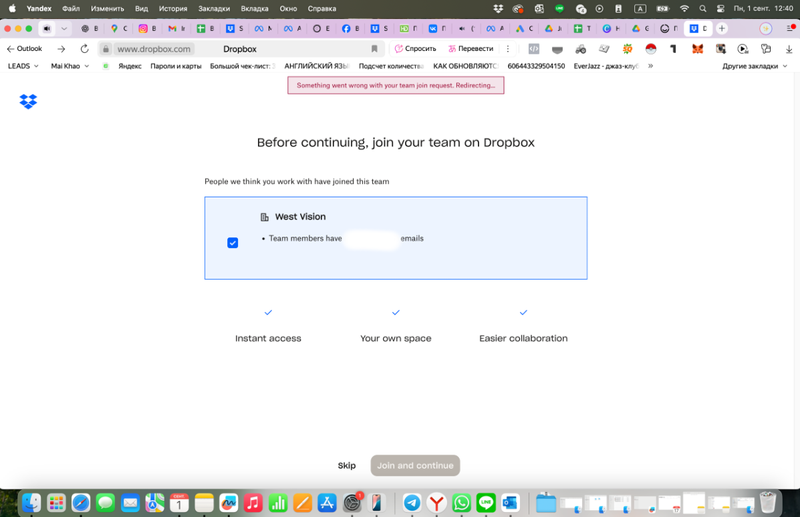Open Music app from the Dock
This screenshot has width=800, height=517.
253,503
